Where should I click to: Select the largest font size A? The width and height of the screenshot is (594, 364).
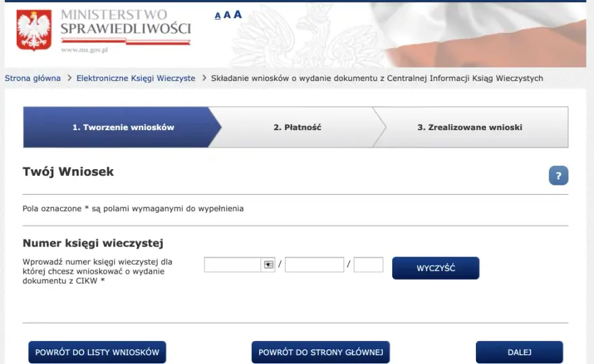click(238, 14)
